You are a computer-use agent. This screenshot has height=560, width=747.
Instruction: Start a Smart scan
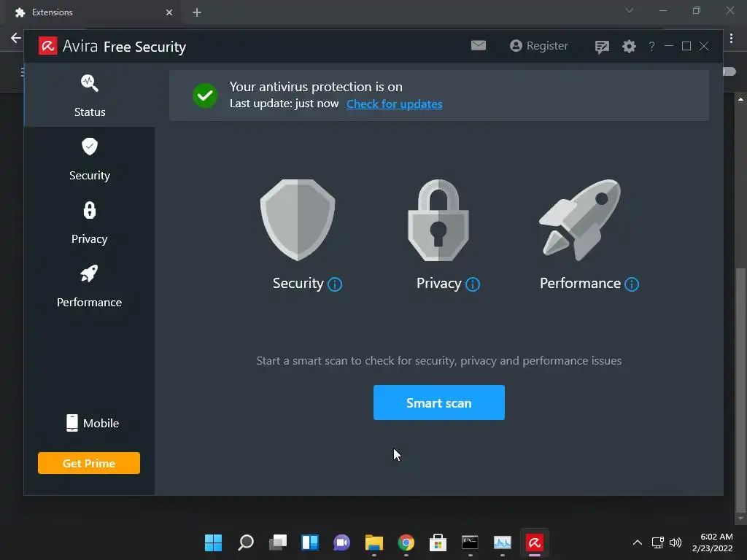(x=438, y=402)
